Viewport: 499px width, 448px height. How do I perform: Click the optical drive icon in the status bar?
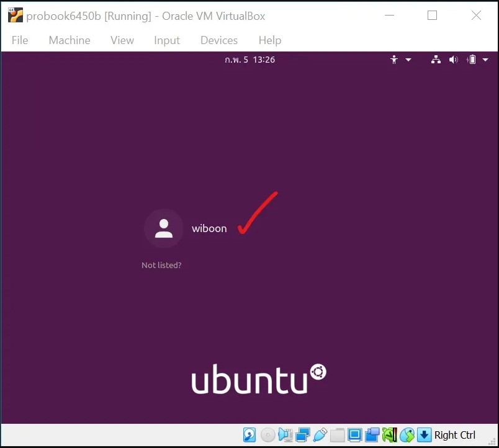267,435
